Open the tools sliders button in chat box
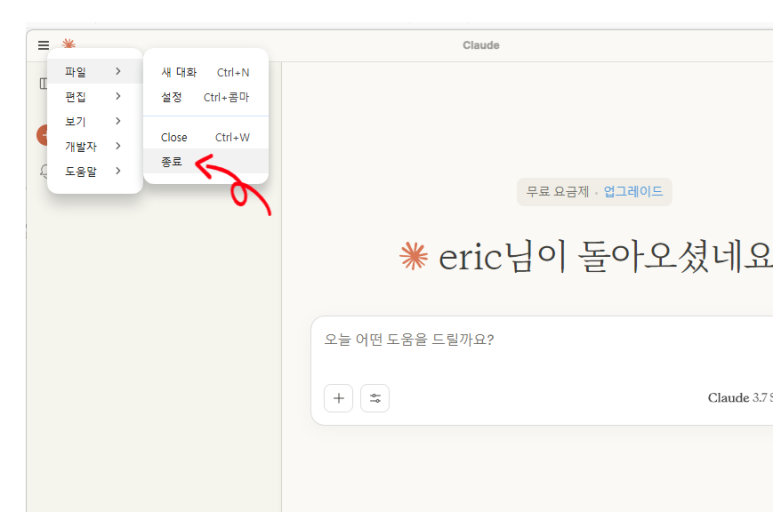This screenshot has height=512, width=773. (375, 398)
